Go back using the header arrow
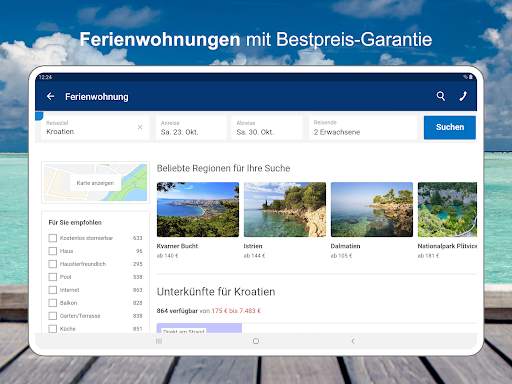This screenshot has height=384, width=512. coord(51,96)
